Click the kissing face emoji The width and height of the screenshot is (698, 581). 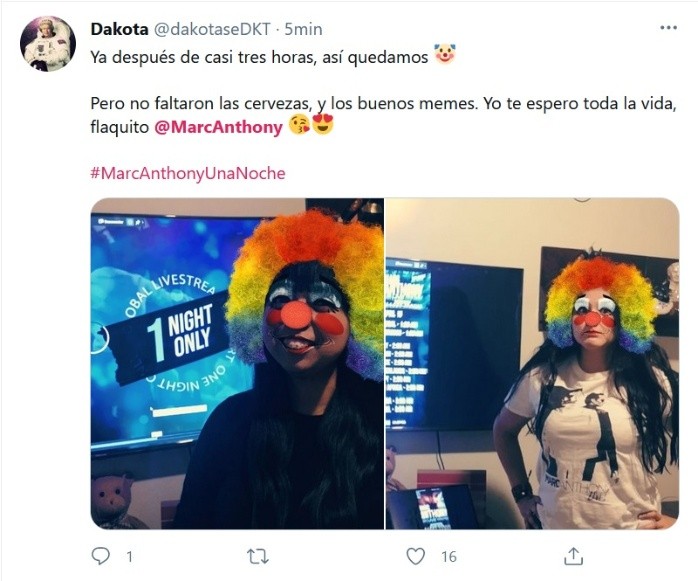[x=299, y=125]
